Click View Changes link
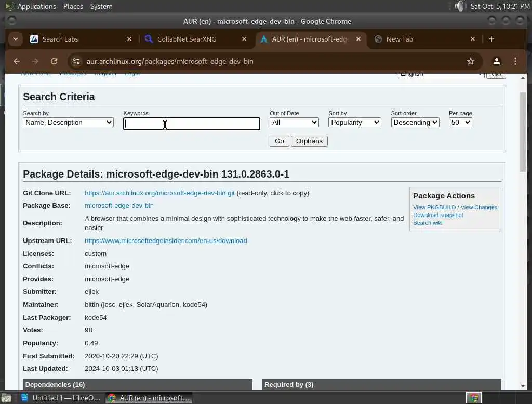The width and height of the screenshot is (532, 404). point(478,207)
